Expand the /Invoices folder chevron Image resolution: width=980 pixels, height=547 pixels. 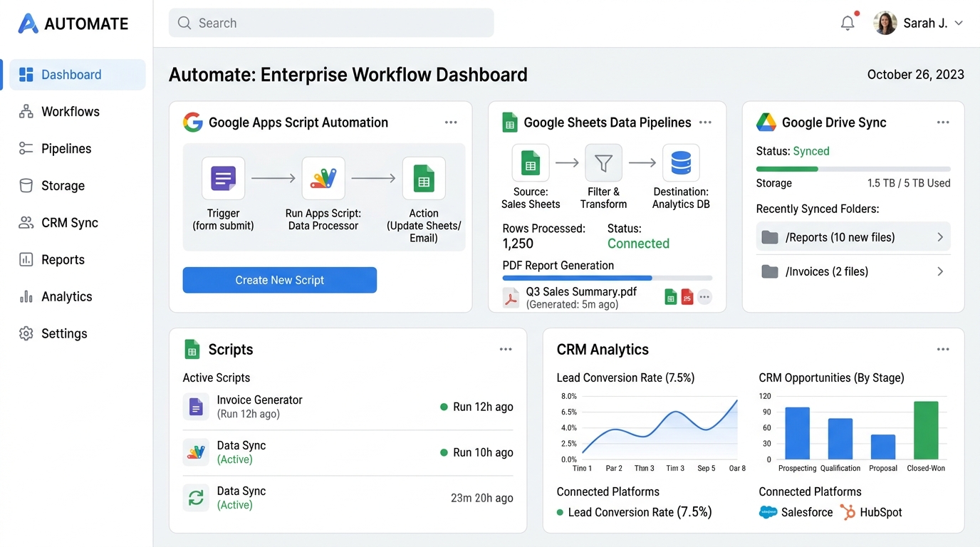point(940,271)
